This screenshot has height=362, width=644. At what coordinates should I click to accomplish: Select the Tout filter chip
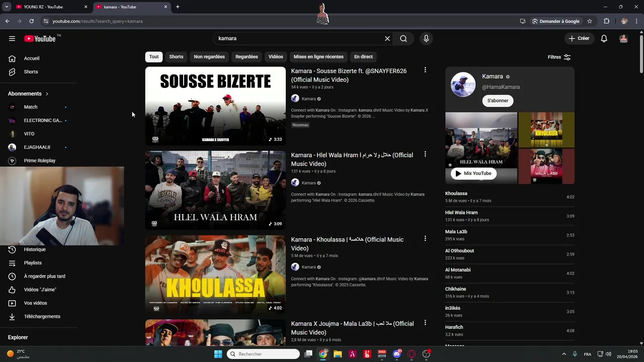point(154,57)
